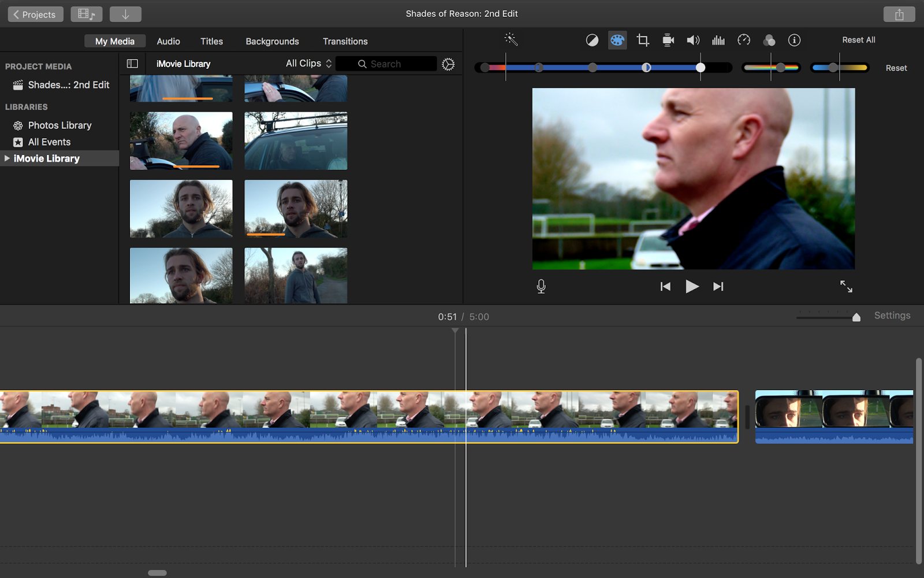924x578 pixels.
Task: Play the preview of the clip
Action: (x=691, y=286)
